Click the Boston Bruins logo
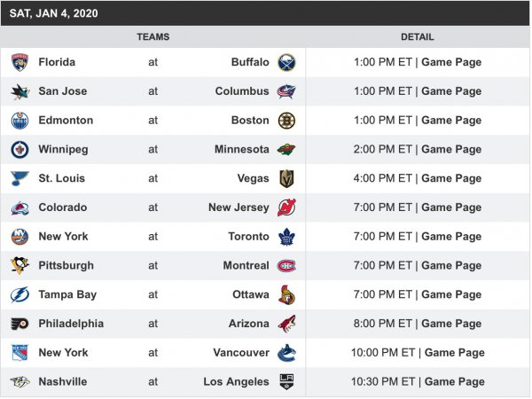Screen dimensions: 532x399 click(x=286, y=121)
